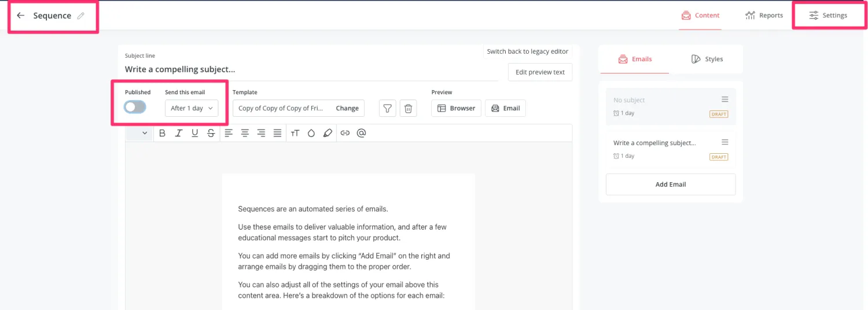Viewport: 868px width, 310px height.
Task: Open the menu handle on 'No subject' email
Action: coord(724,99)
